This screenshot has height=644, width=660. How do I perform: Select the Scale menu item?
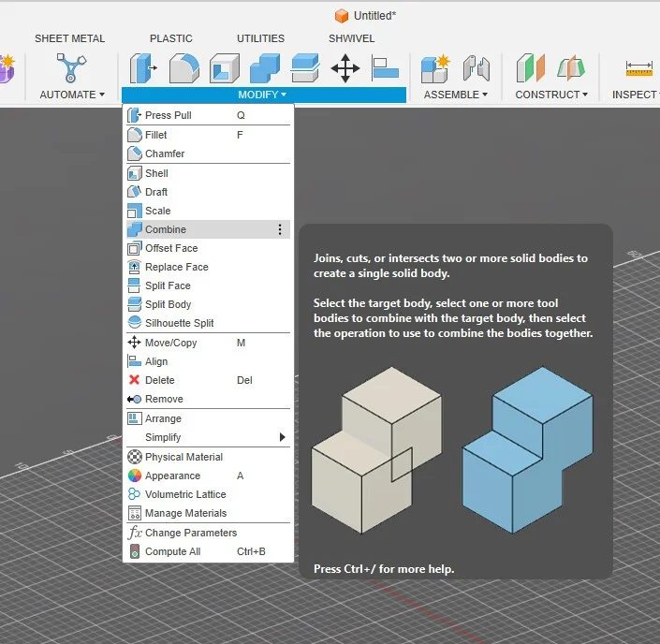(209, 211)
